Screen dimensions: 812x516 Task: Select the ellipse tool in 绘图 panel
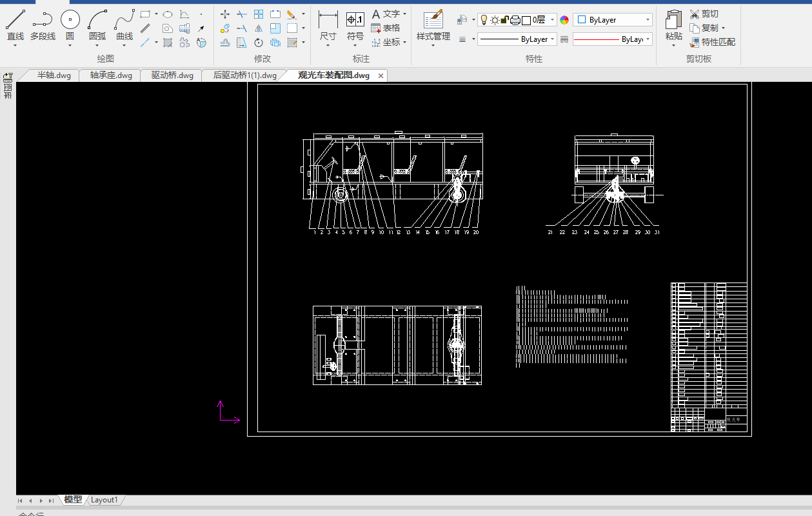[x=168, y=14]
